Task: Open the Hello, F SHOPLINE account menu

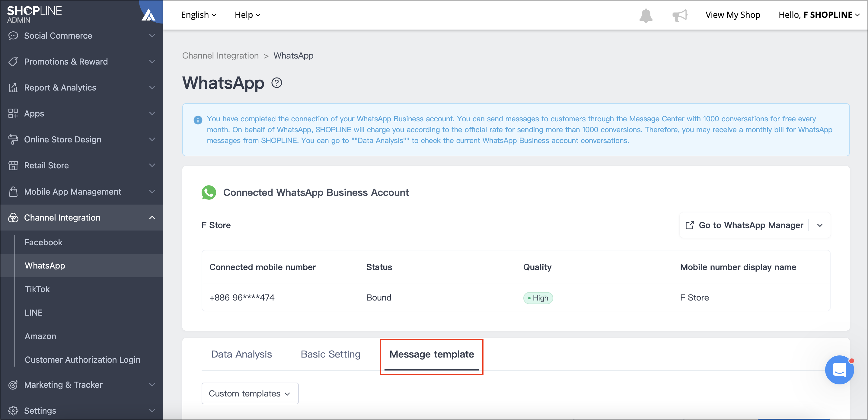Action: (819, 15)
